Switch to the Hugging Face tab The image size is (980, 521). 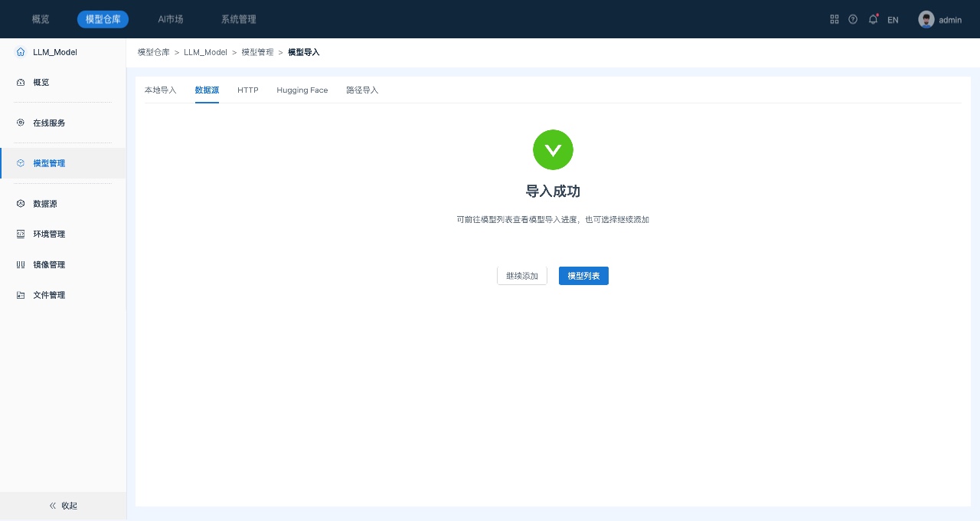302,90
